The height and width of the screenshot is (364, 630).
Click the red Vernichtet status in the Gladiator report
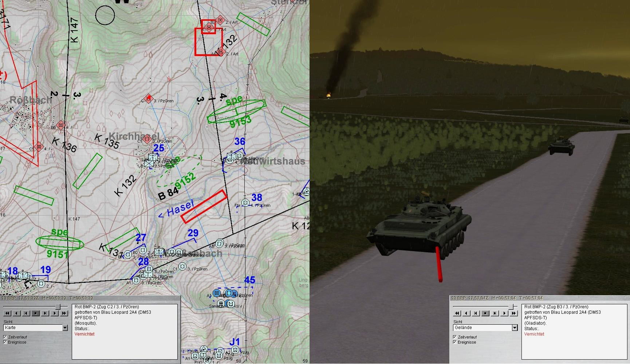[534, 334]
